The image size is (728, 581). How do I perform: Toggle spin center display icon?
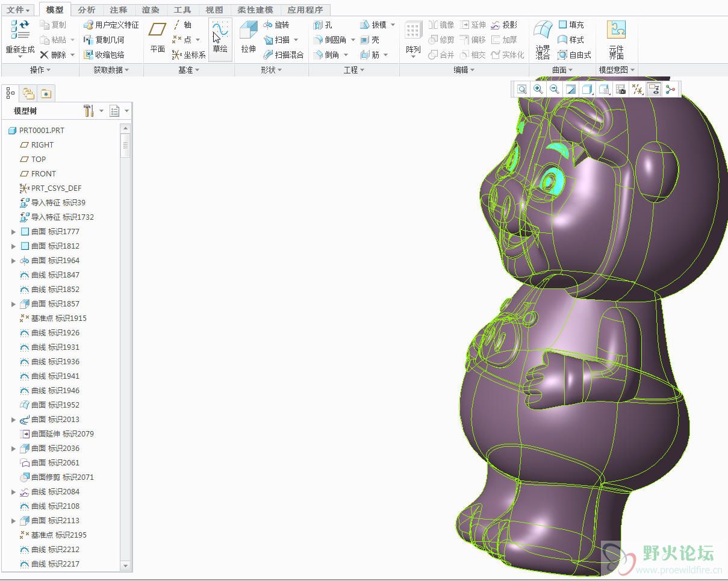click(670, 90)
